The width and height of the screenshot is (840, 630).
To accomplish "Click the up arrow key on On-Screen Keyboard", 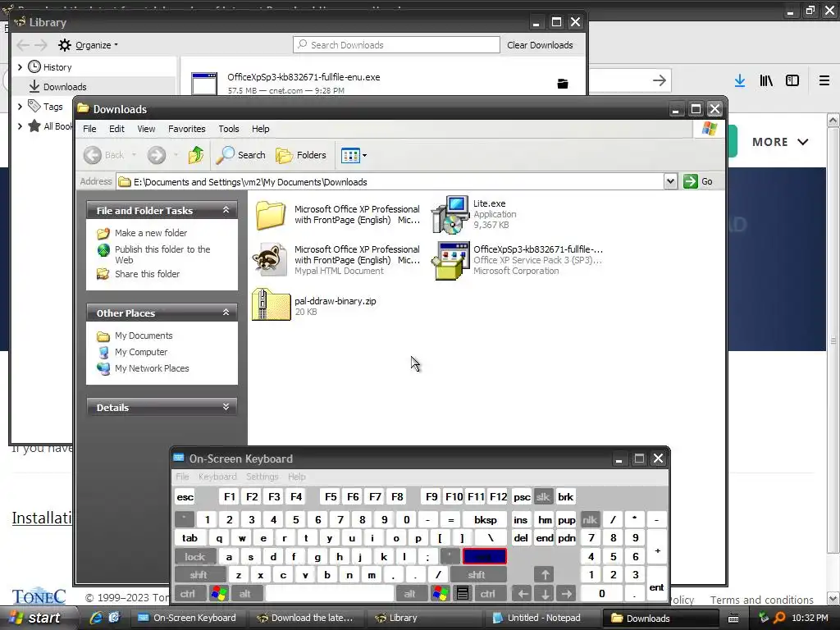I will click(545, 575).
